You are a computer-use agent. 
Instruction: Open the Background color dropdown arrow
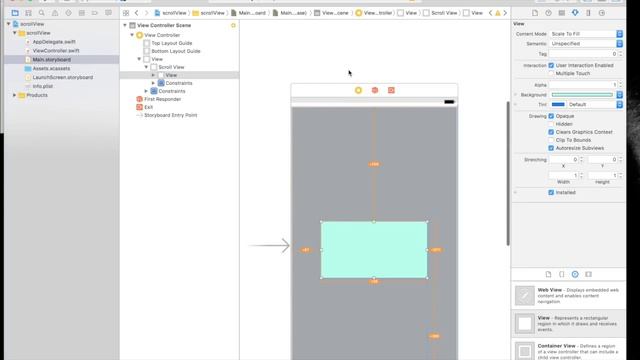click(620, 95)
